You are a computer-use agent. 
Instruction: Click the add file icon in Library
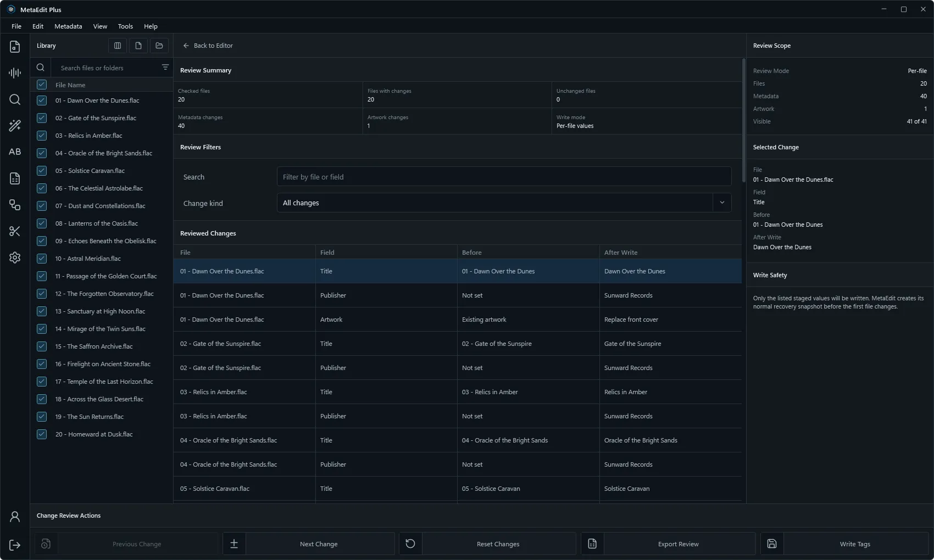point(138,46)
